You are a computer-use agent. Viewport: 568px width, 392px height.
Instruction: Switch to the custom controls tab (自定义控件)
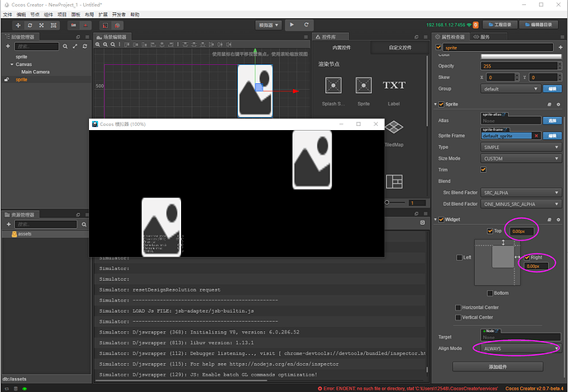pos(400,48)
